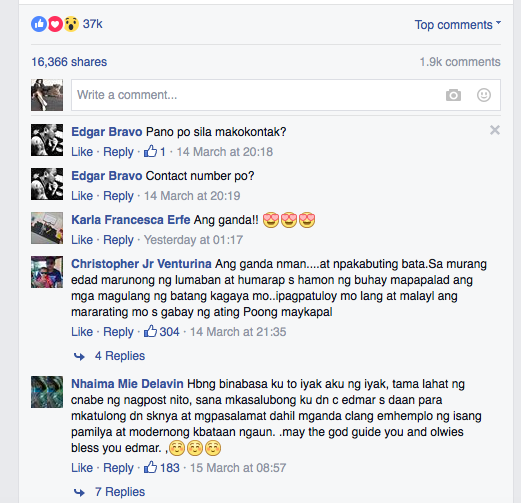Like Edgar Bravo's Contact number comment
This screenshot has height=503, width=521.
coord(82,196)
